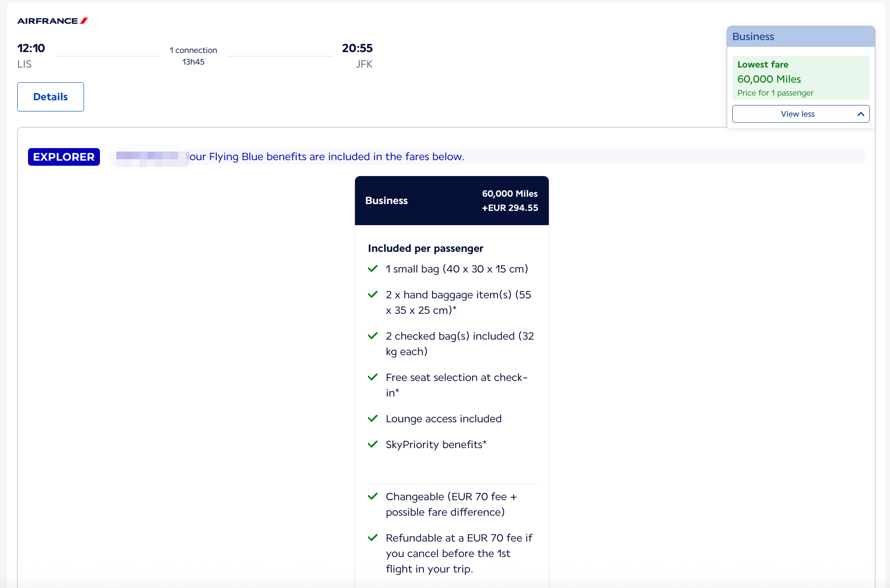Click checkmark beside 2 x hand baggage
This screenshot has height=588, width=890.
[x=373, y=295]
